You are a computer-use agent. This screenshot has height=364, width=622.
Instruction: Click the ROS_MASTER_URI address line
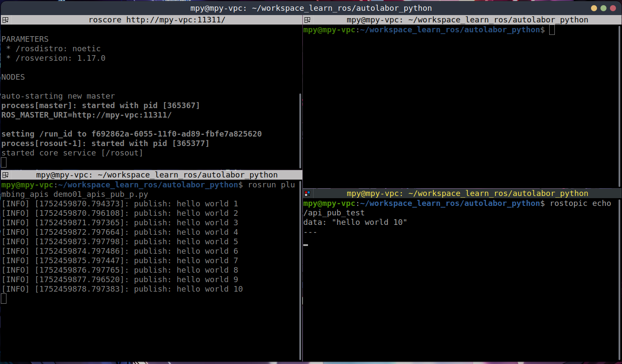click(x=86, y=115)
